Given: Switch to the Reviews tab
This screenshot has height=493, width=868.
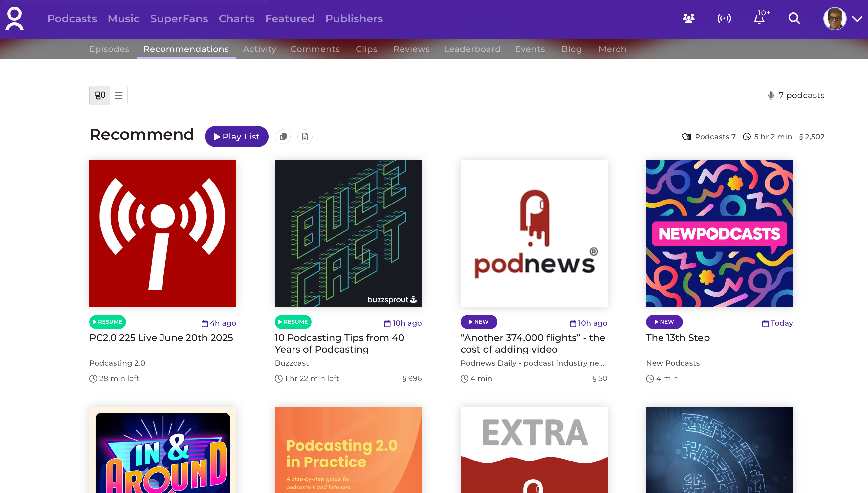Looking at the screenshot, I should pyautogui.click(x=411, y=49).
